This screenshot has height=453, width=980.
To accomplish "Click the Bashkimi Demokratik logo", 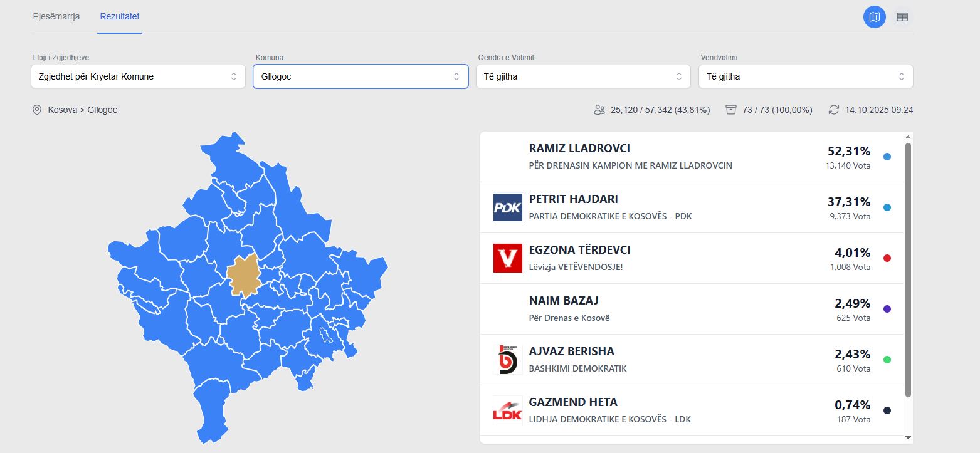I will (x=507, y=360).
